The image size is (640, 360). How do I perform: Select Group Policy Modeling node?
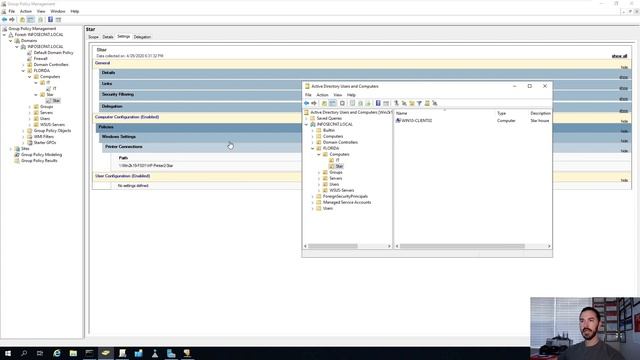(41, 155)
